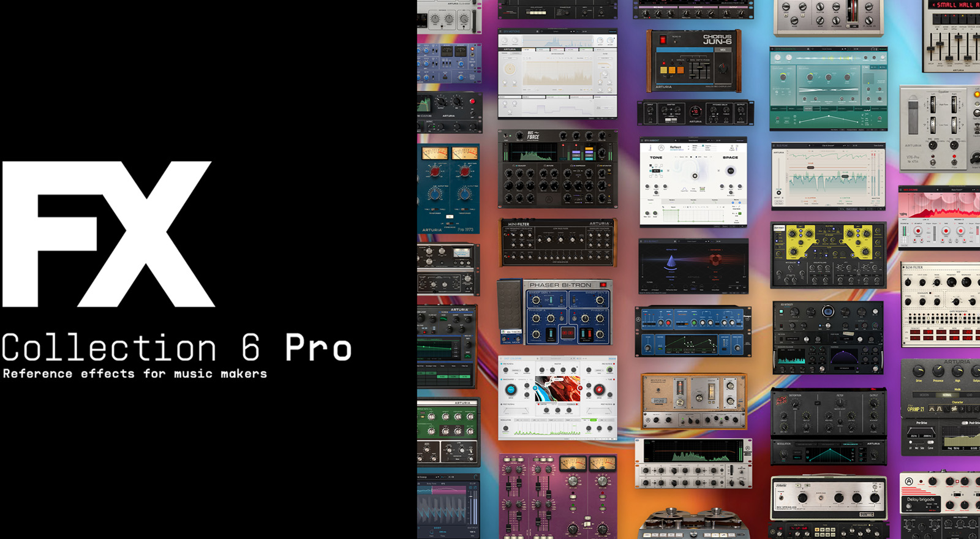Image resolution: width=980 pixels, height=539 pixels.
Task: Click the Collection 6 Pro title
Action: (176, 348)
